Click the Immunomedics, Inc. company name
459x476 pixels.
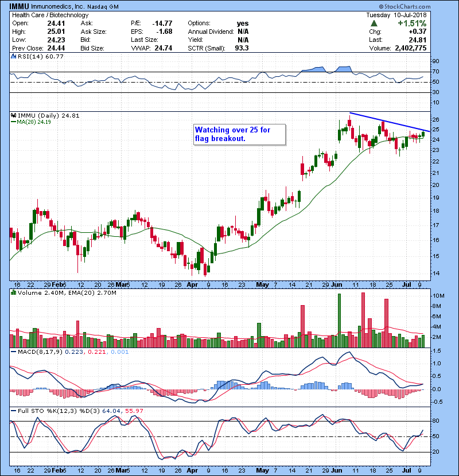(x=57, y=6)
